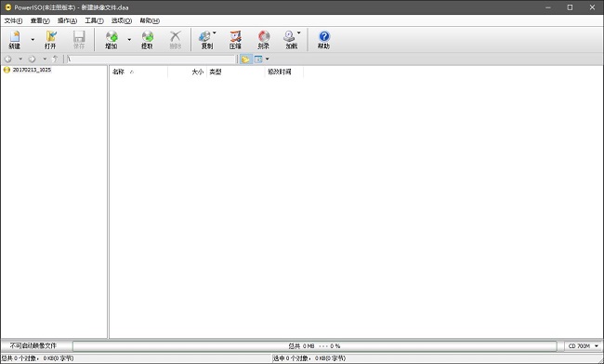Click the Forward navigation arrow
The height and width of the screenshot is (364, 604).
click(x=33, y=59)
